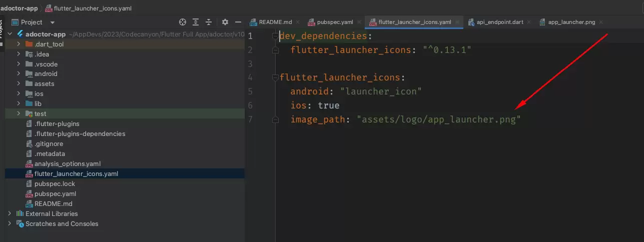644x242 pixels.
Task: Click the test folder icon
Action: [29, 113]
